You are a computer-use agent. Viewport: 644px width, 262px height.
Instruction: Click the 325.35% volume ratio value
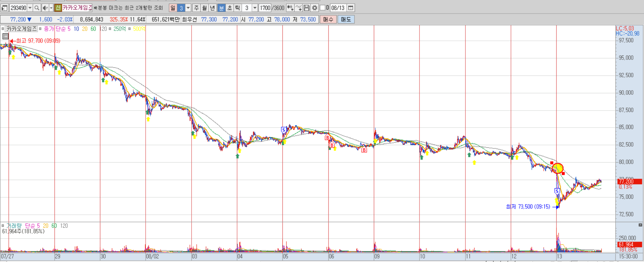(x=119, y=19)
